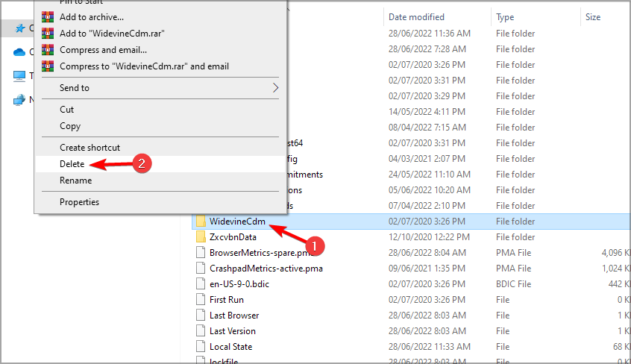631x364 pixels.
Task: Click WinRAR icon beside Compress to "WidevineCdm.rar" and email
Action: (x=48, y=66)
